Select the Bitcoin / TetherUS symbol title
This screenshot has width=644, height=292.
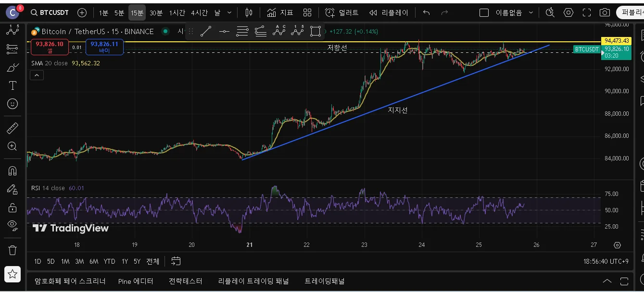[x=98, y=32]
